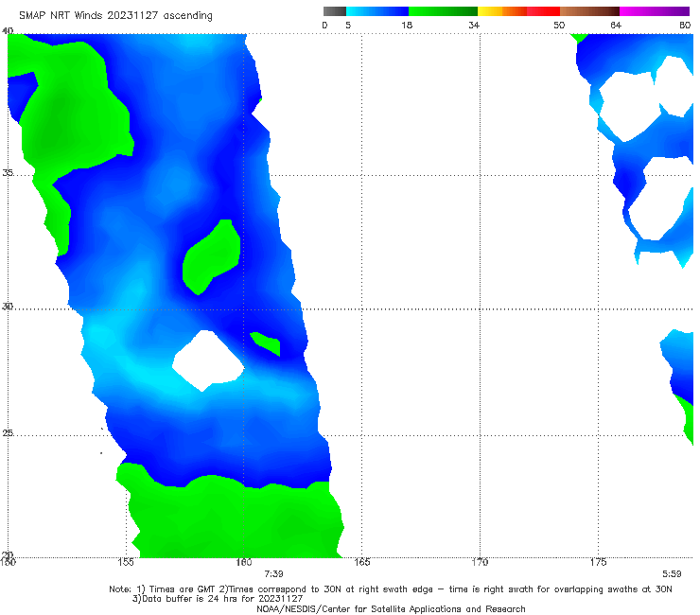Screen dimensions: 700x615
Task: Click the longitude axis label "165"
Action: point(361,562)
